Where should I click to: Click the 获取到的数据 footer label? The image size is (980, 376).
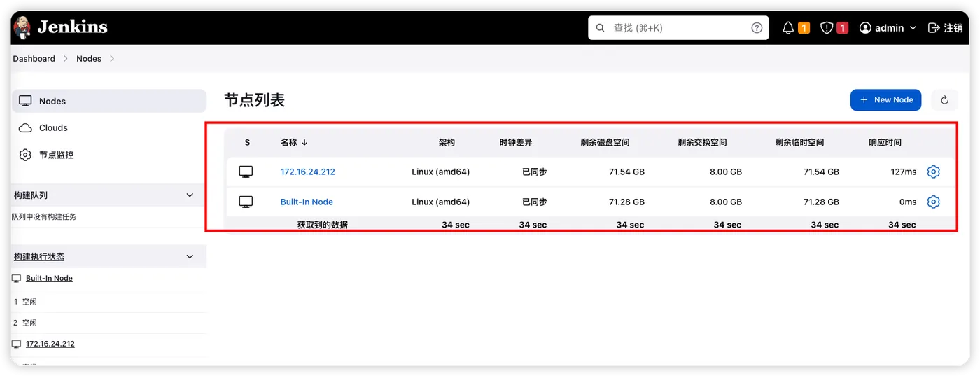(323, 225)
